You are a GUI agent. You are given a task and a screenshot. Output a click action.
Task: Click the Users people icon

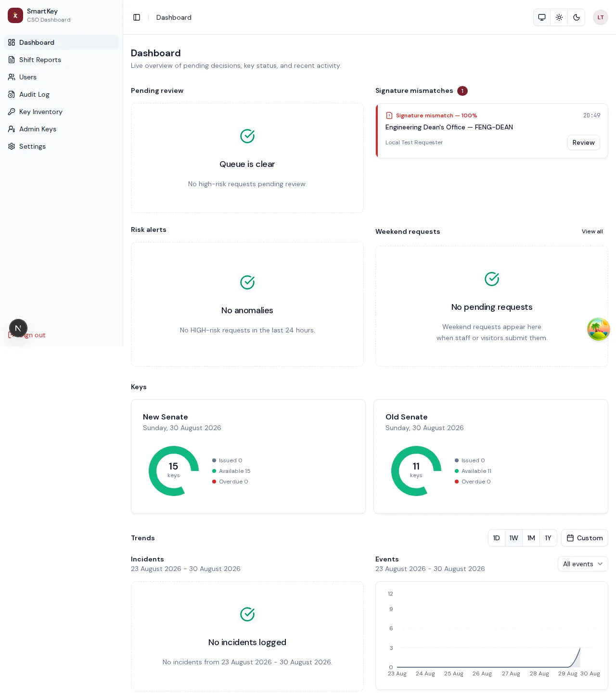pos(12,77)
